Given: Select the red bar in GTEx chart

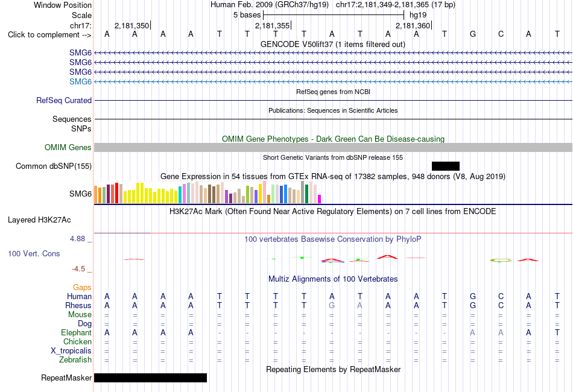Looking at the screenshot, I should coord(116,193).
